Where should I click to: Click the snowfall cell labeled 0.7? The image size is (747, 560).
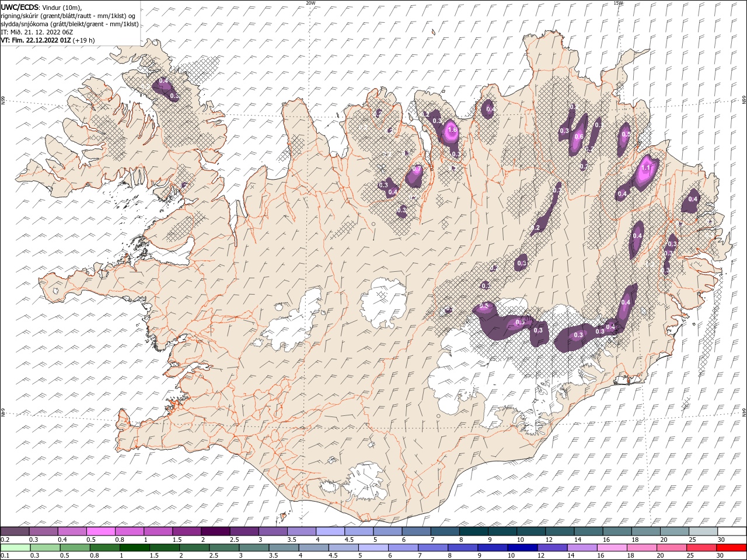pos(417,170)
